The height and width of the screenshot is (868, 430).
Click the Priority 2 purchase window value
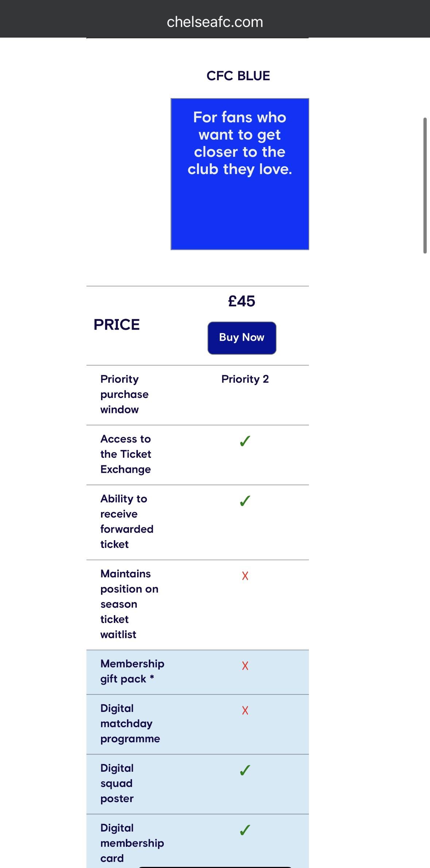[245, 379]
